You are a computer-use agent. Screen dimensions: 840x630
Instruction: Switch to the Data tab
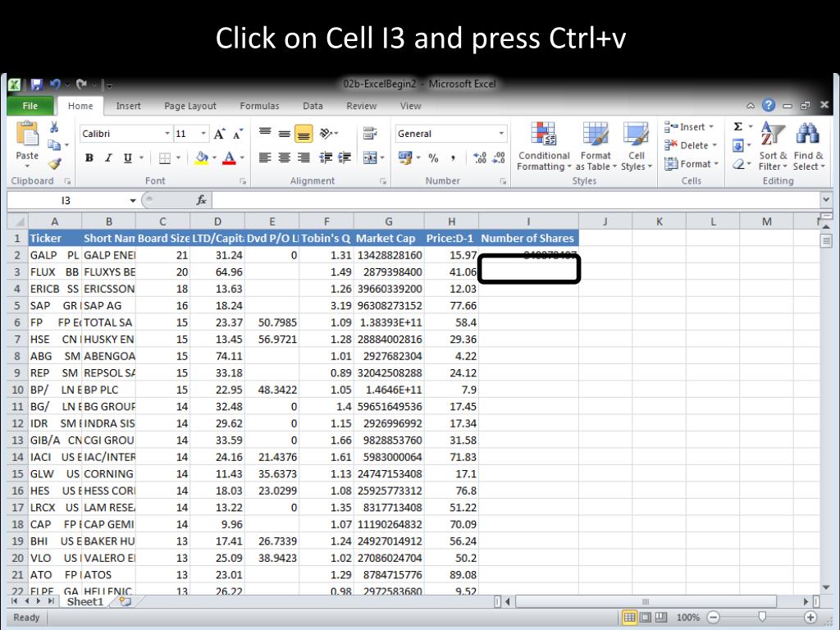(x=313, y=106)
